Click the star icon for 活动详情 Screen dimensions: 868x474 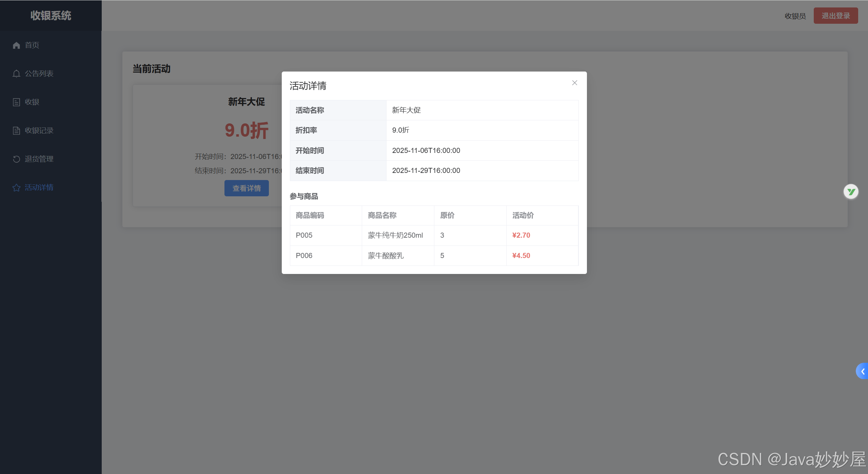click(16, 187)
